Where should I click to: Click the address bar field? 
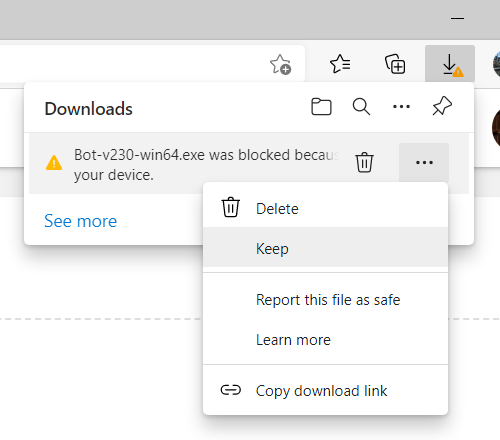[x=133, y=63]
